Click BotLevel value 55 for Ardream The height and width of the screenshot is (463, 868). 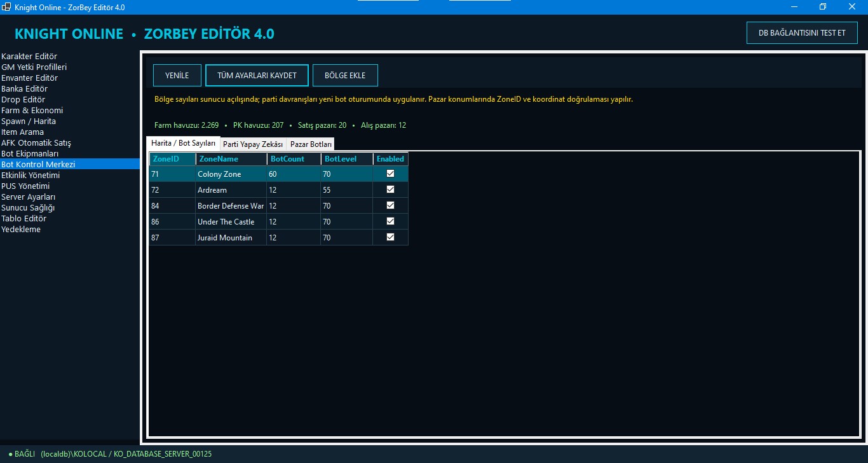(x=346, y=190)
